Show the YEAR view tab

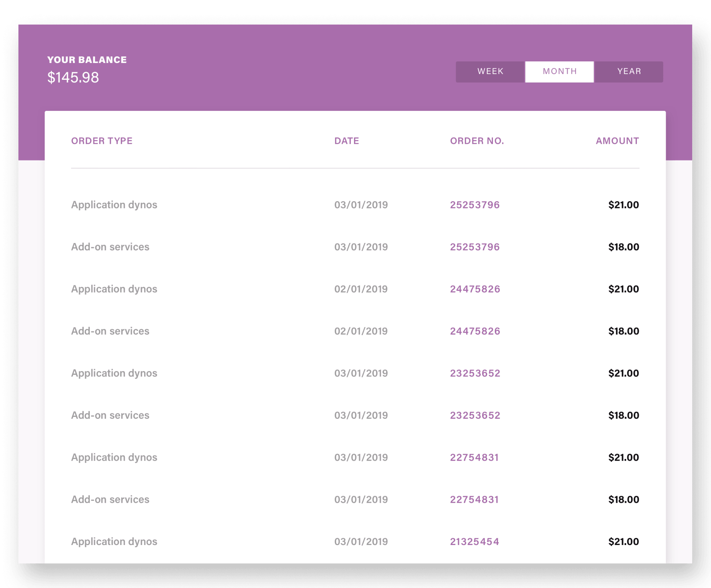click(x=629, y=71)
